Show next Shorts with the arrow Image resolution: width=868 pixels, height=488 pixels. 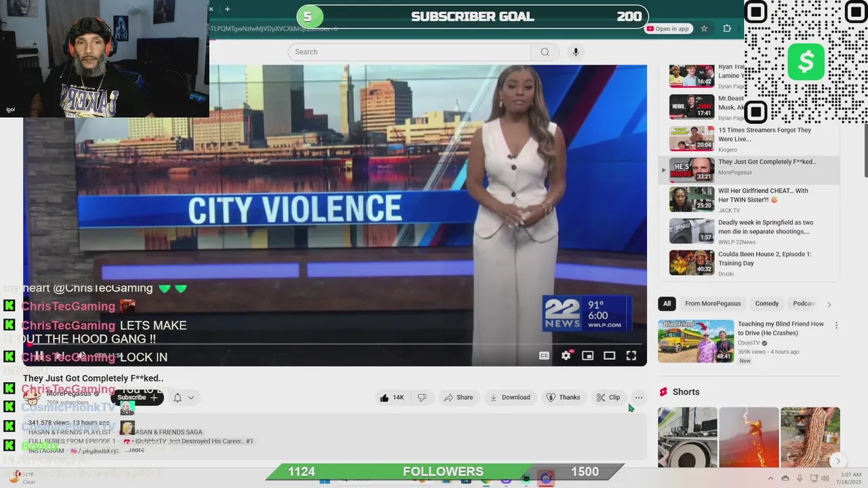[838, 461]
